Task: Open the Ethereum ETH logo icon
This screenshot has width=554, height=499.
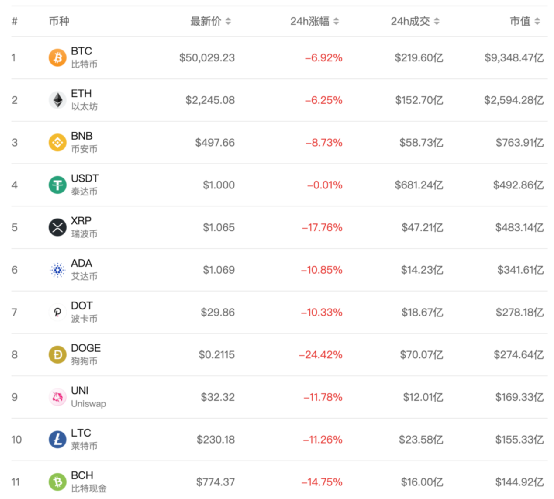Action: coord(58,100)
